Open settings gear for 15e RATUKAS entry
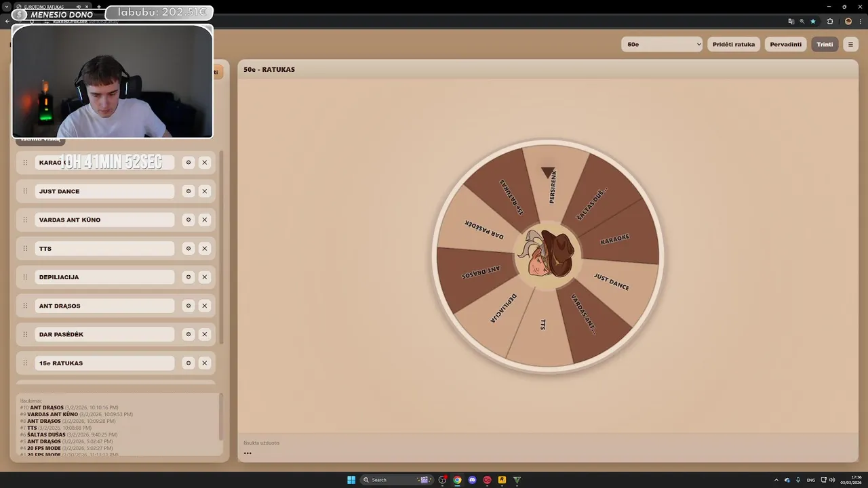This screenshot has height=488, width=868. [x=189, y=363]
